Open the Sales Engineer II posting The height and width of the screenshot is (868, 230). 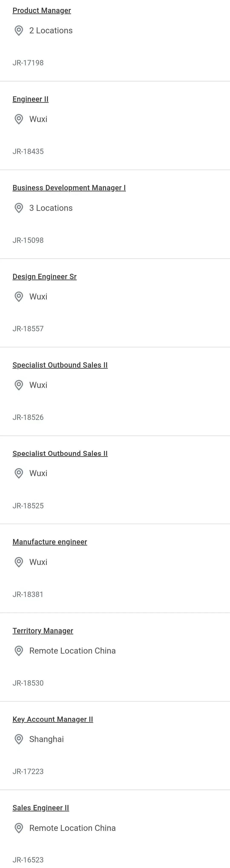41,808
